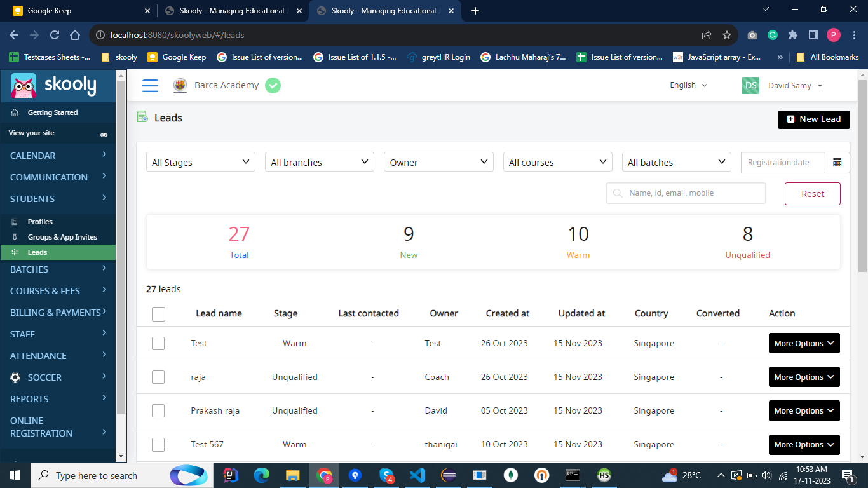Open Chrome side panel icon

tap(813, 35)
